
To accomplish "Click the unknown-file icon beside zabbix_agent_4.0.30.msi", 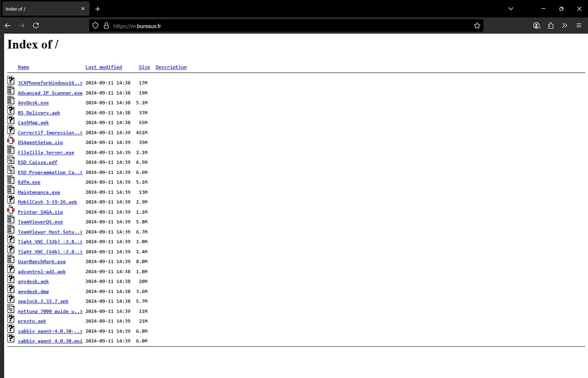I will coord(11,339).
